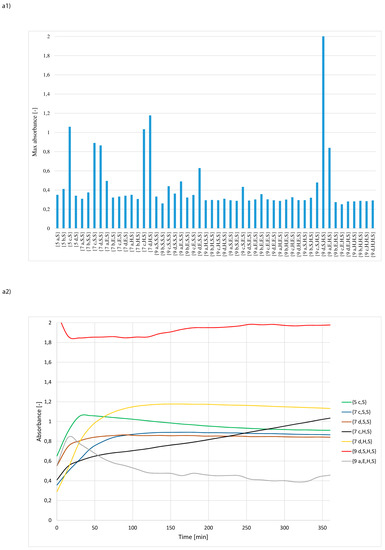Click y-axis value 1,2 in bar chart
The height and width of the screenshot is (550, 385).
(46, 113)
